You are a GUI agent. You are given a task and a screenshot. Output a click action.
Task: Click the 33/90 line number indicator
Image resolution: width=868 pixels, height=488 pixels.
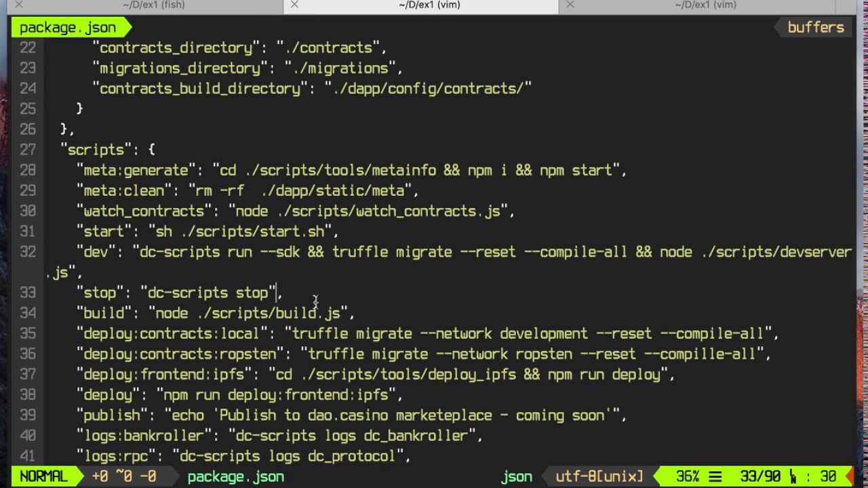click(x=760, y=476)
